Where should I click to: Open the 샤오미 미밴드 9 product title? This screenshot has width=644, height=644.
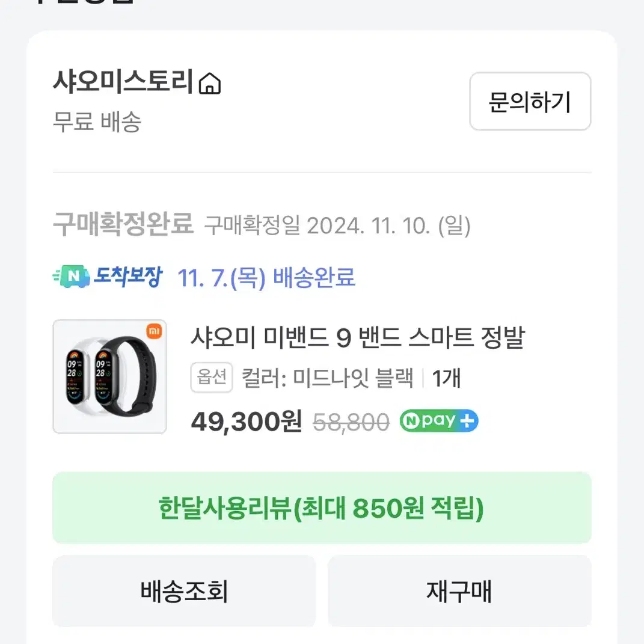[x=358, y=337]
